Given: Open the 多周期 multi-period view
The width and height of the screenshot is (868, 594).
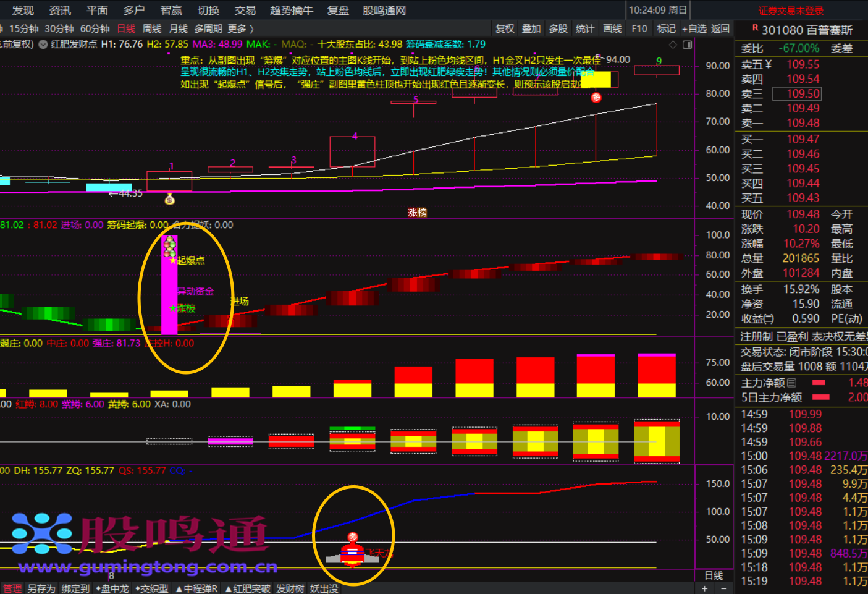Looking at the screenshot, I should click(208, 28).
